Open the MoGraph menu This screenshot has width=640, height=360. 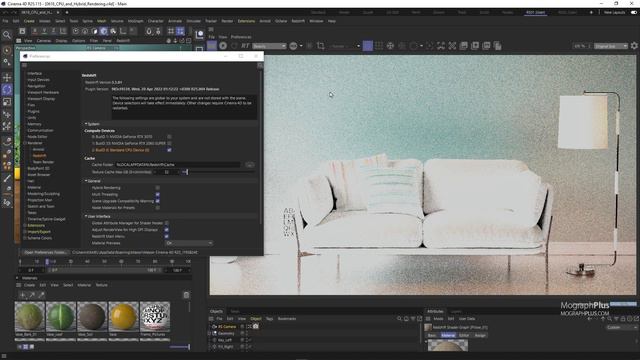tap(136, 21)
